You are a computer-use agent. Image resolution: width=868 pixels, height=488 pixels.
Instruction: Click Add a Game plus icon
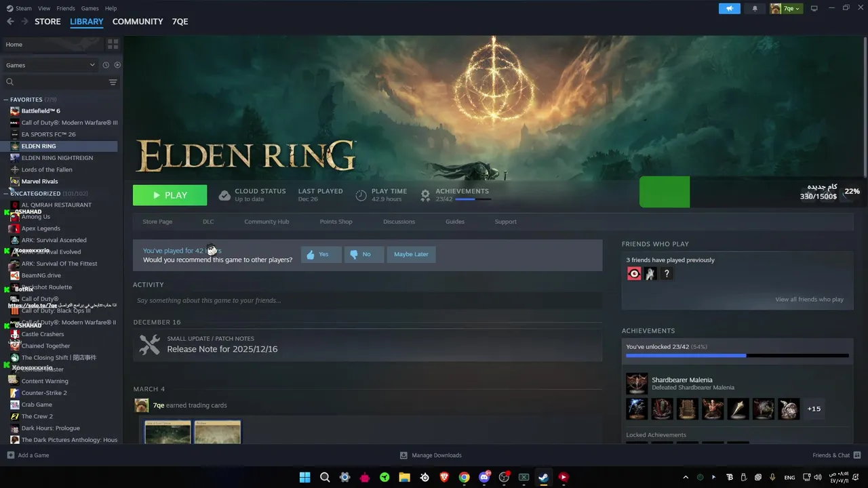pos(10,455)
